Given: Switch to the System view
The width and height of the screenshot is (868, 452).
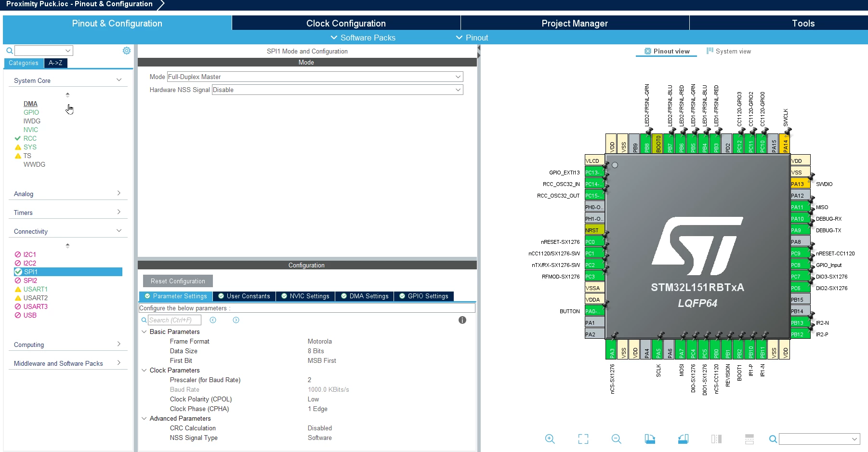Looking at the screenshot, I should coord(728,51).
